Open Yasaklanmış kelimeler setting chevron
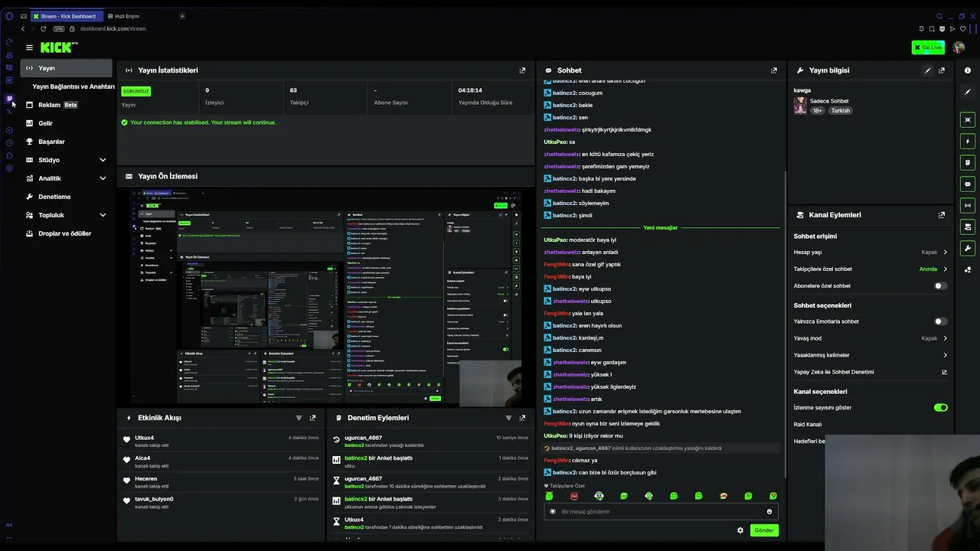980x551 pixels. pos(945,355)
